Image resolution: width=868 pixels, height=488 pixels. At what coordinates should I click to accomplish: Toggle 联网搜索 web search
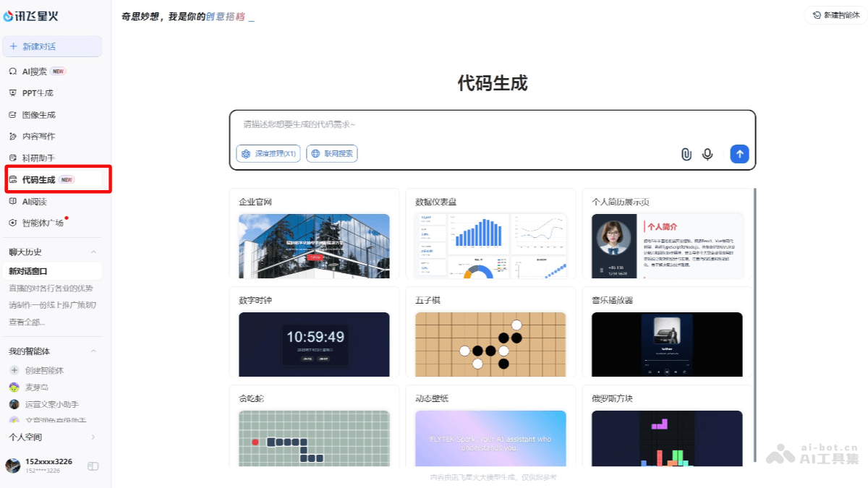point(332,154)
